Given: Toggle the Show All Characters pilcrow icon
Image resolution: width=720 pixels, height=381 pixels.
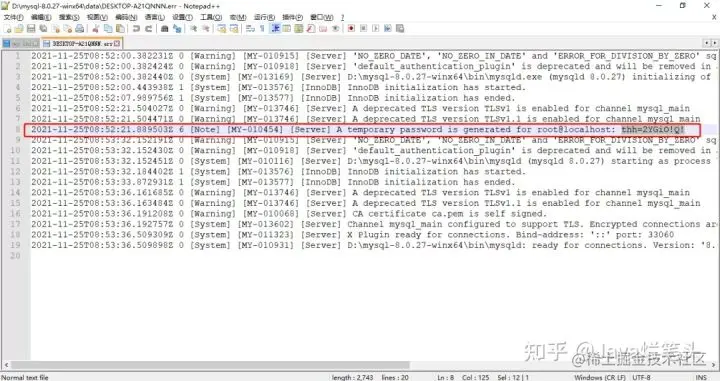Looking at the screenshot, I should [262, 28].
